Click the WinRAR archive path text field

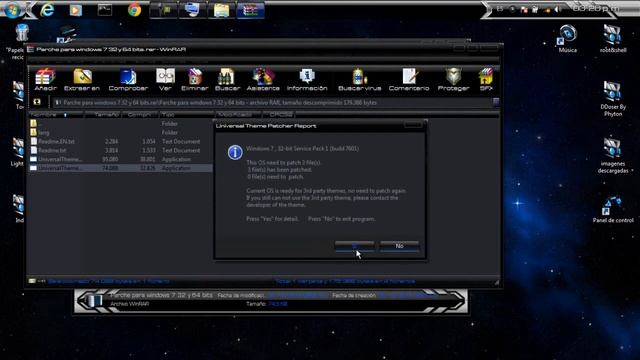pyautogui.click(x=271, y=102)
